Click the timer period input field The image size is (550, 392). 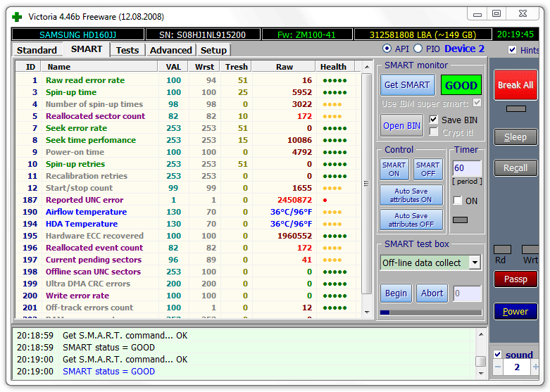pyautogui.click(x=466, y=168)
